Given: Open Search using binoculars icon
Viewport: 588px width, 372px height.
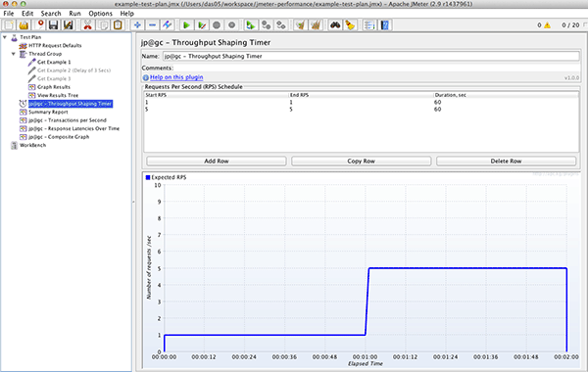Looking at the screenshot, I should [335, 25].
